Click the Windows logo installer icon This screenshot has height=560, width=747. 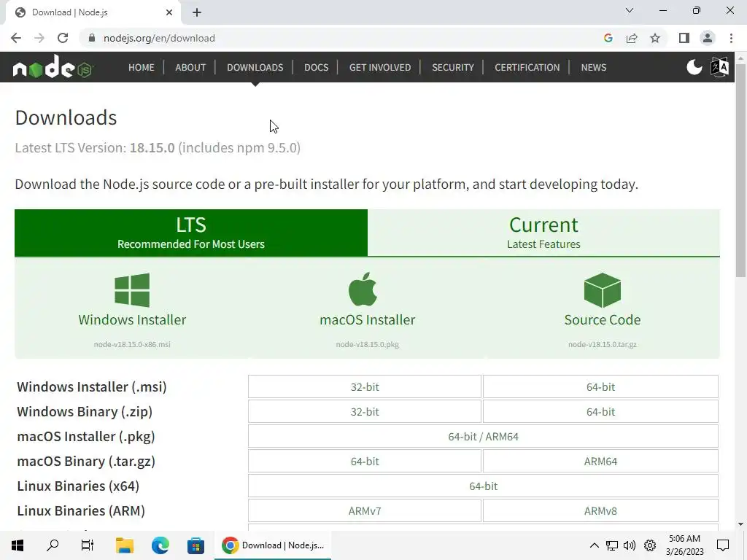(x=132, y=290)
